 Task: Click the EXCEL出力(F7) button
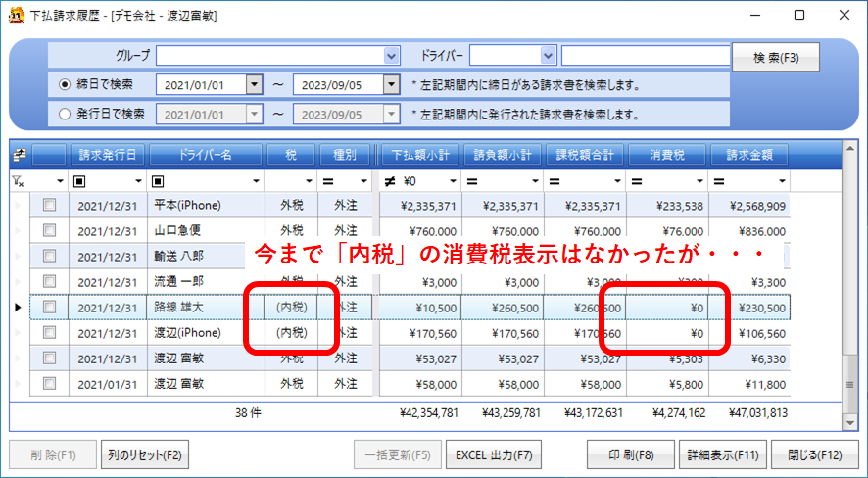pyautogui.click(x=494, y=454)
